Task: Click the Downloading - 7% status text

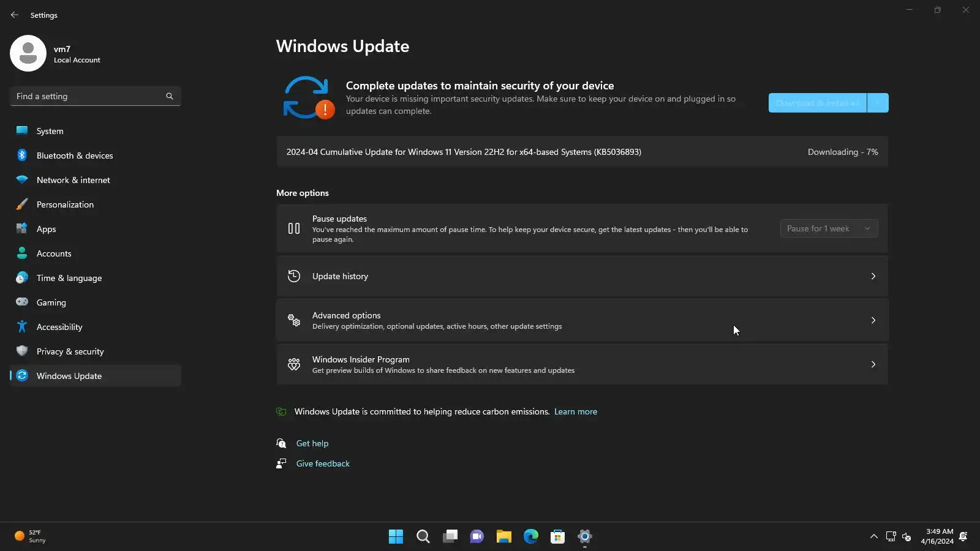Action: 843,152
